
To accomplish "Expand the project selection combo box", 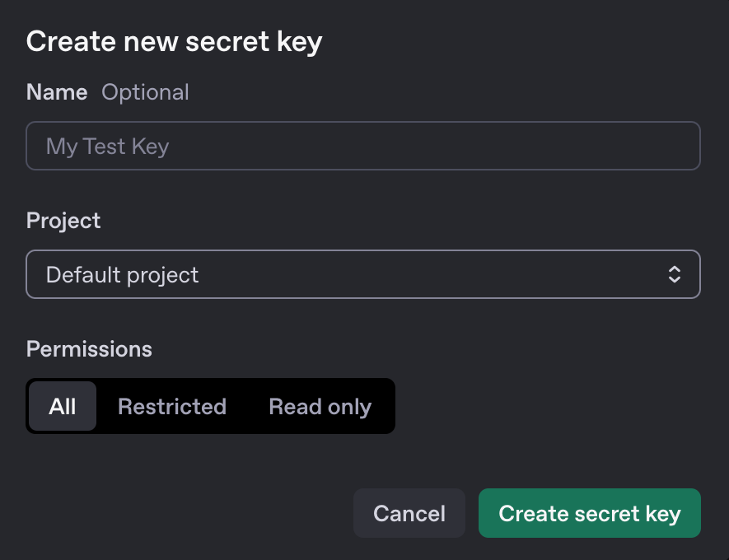I will 362,273.
